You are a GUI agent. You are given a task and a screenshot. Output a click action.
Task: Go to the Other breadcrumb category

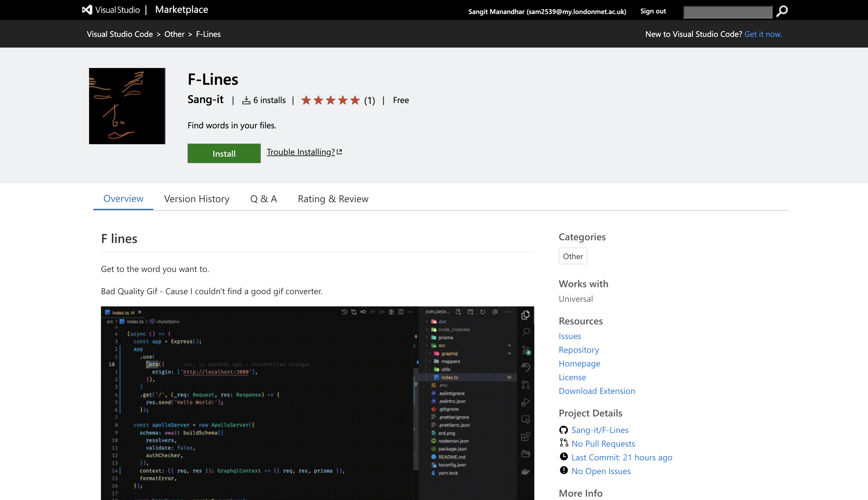coord(174,34)
